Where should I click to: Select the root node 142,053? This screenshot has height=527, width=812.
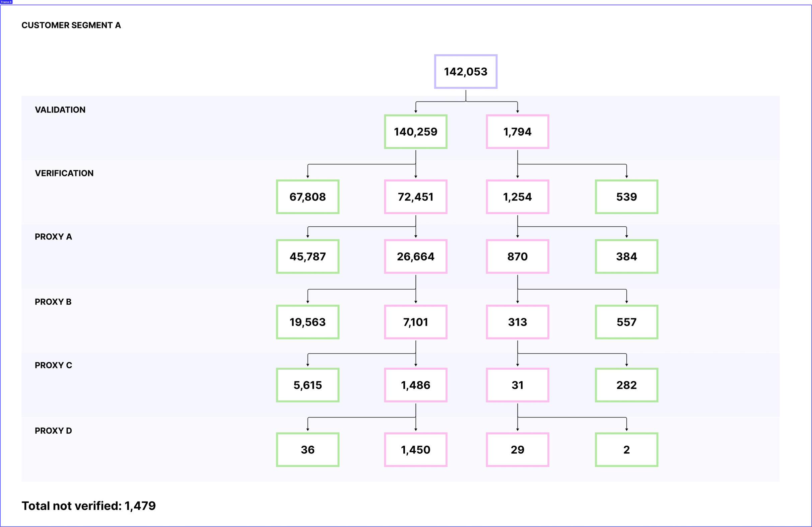click(465, 72)
